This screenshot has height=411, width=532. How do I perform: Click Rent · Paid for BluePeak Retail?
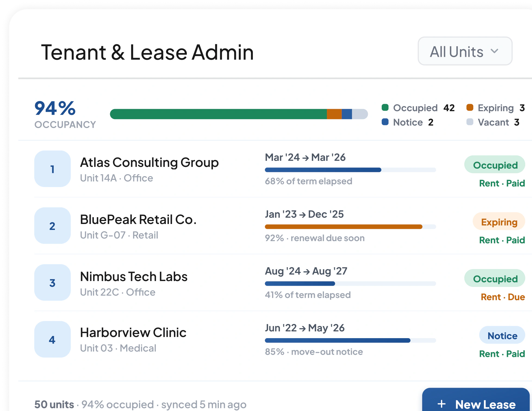[x=502, y=240]
